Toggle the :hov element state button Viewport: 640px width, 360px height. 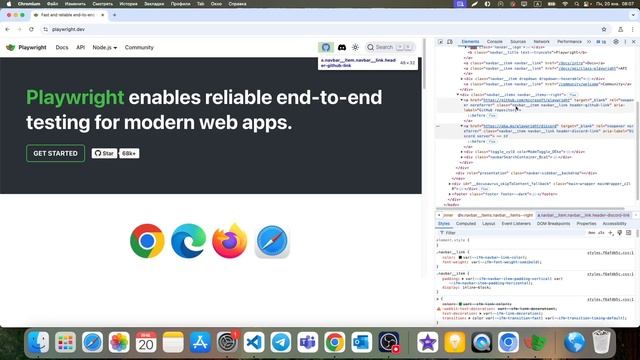tap(591, 233)
